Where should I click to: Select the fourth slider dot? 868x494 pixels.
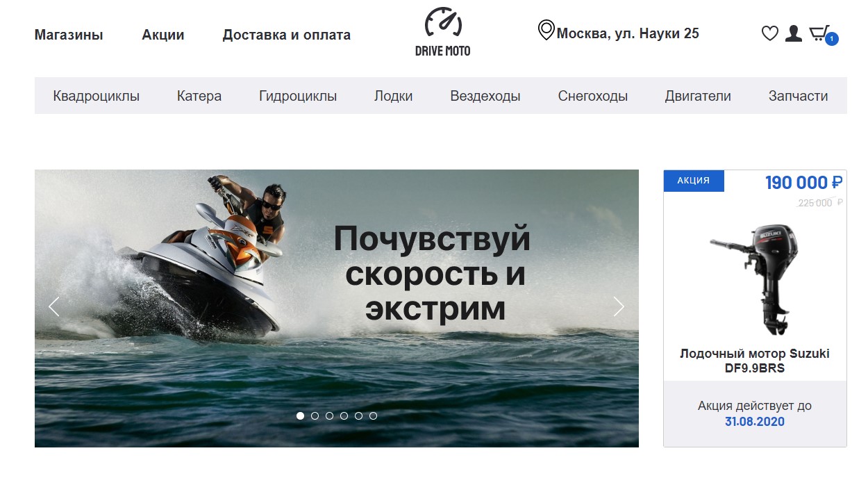coord(344,415)
